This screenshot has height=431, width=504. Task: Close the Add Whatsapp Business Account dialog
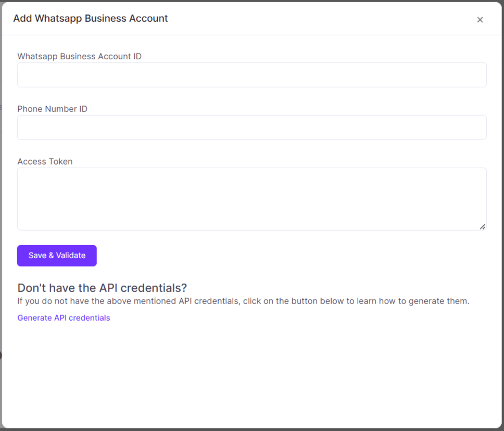point(480,20)
